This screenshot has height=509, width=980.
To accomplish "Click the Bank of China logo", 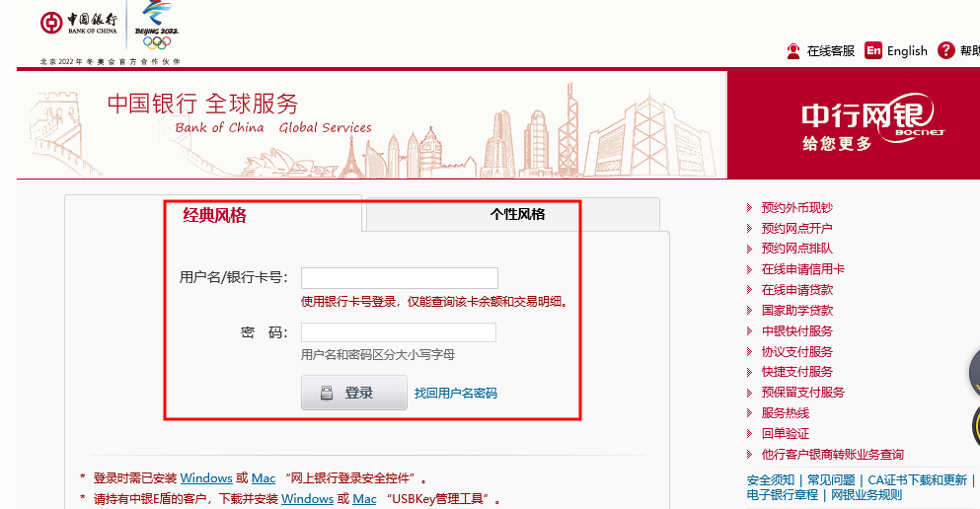I will 81,24.
